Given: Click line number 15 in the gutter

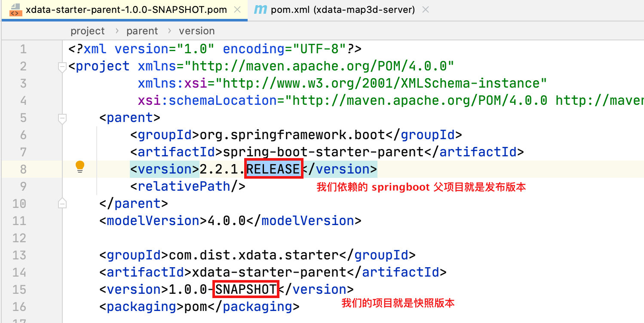Looking at the screenshot, I should point(19,289).
